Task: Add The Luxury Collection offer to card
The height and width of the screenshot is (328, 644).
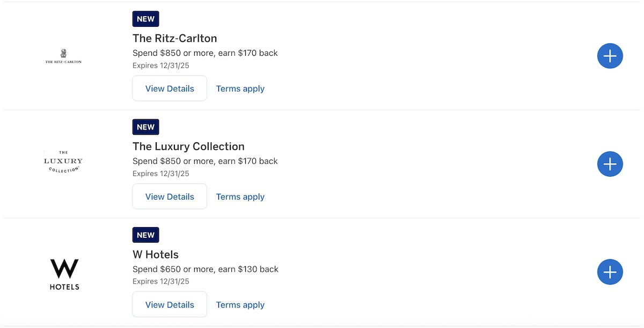Action: 610,164
